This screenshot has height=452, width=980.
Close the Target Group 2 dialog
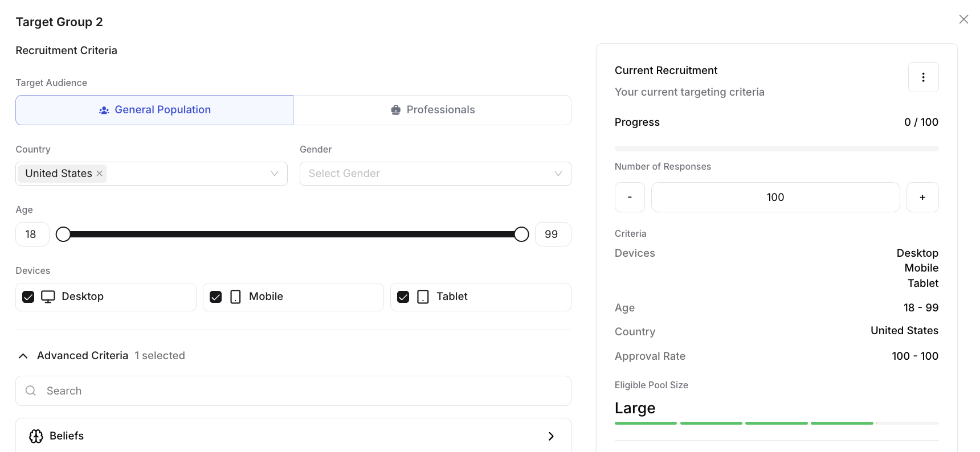tap(963, 19)
